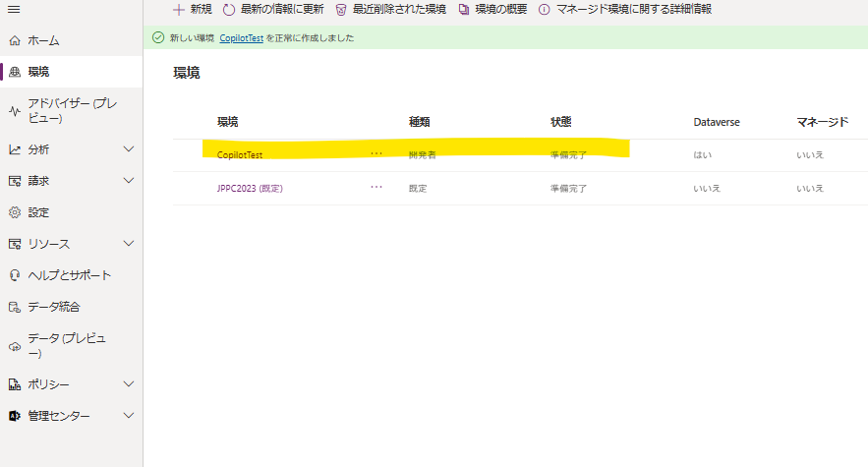Open the CopilotTest link in success banner
The width and height of the screenshot is (868, 467).
click(x=242, y=37)
